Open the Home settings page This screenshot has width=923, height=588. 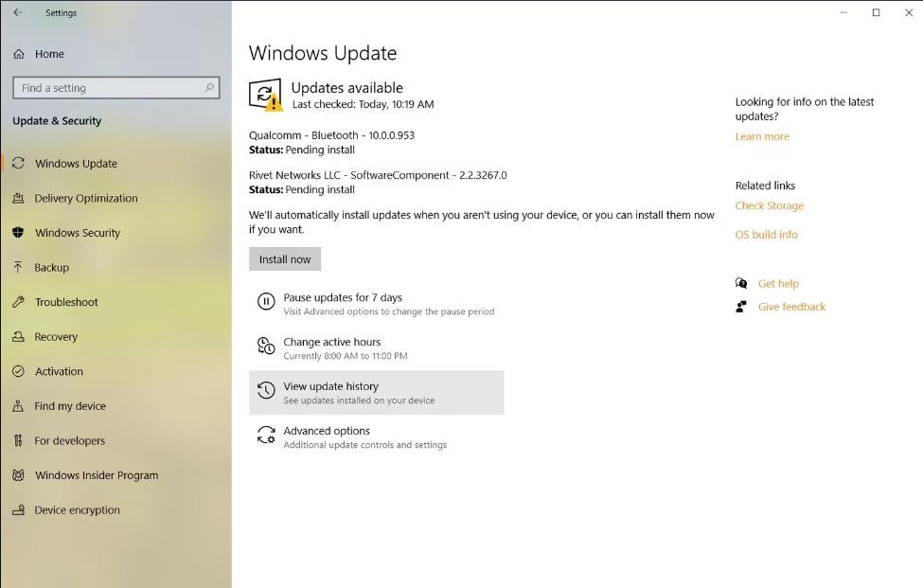pos(49,54)
